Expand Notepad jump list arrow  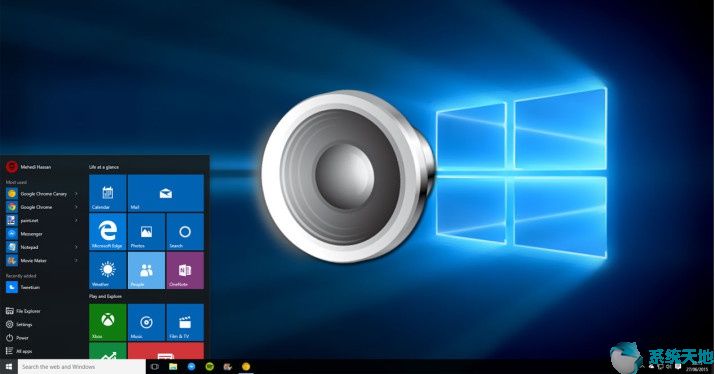tap(76, 247)
